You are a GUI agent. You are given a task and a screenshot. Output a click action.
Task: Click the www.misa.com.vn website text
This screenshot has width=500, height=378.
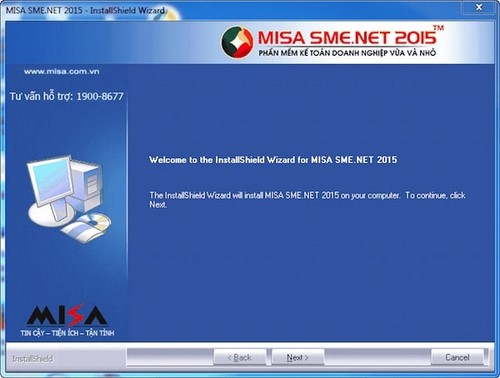pos(62,71)
